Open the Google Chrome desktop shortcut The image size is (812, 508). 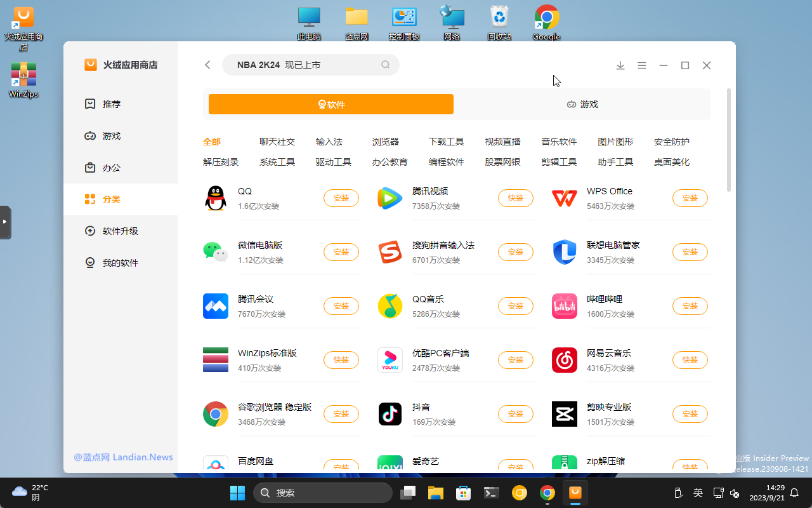click(x=546, y=24)
